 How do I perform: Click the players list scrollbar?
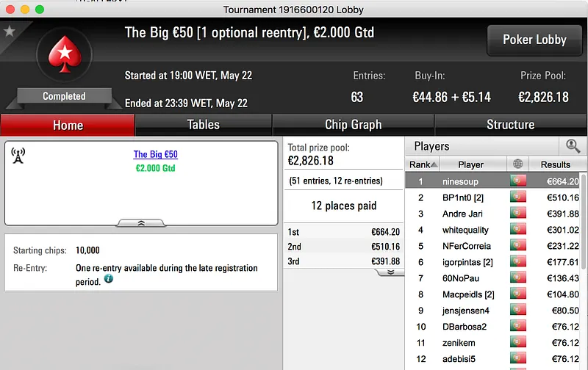(x=583, y=221)
